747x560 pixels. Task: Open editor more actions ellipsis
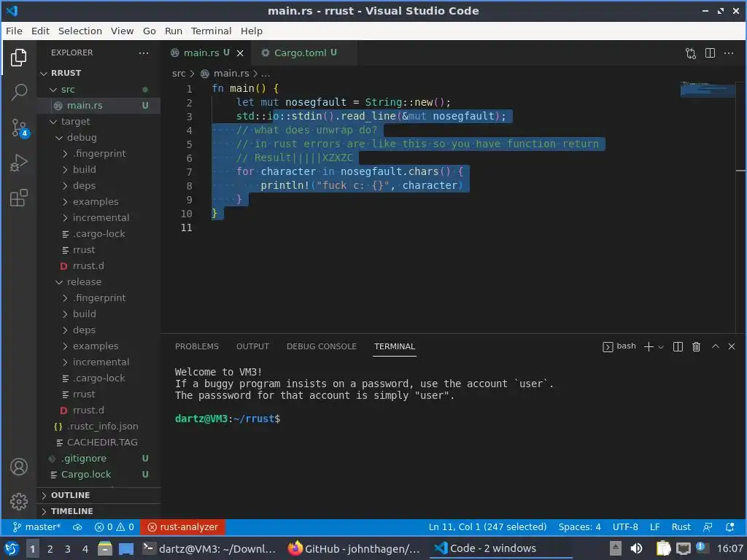[x=729, y=52]
